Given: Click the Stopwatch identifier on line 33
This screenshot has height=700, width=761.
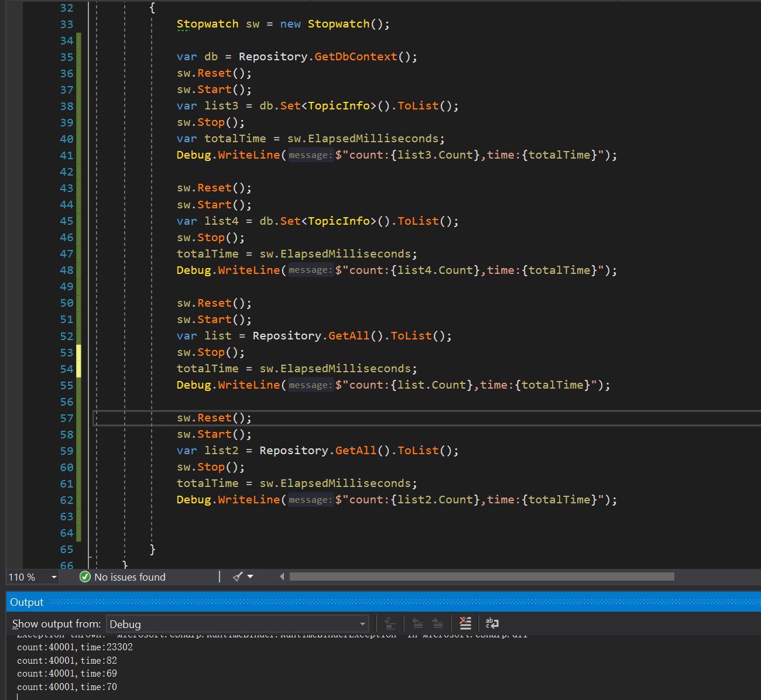Looking at the screenshot, I should point(207,24).
